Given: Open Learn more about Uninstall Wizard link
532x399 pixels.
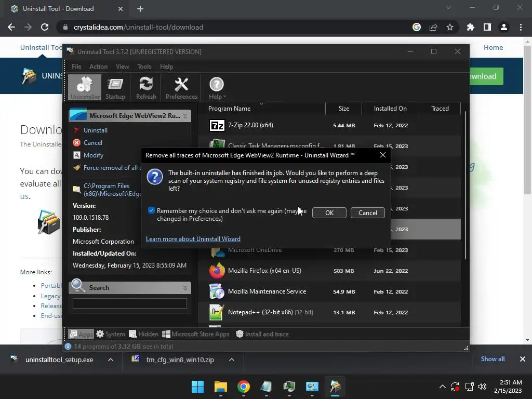Looking at the screenshot, I should tap(193, 239).
